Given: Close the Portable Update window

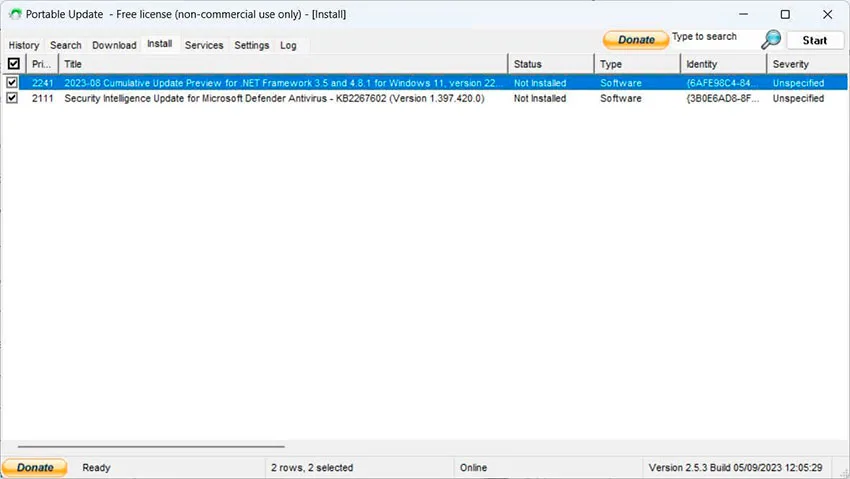Looking at the screenshot, I should (827, 14).
